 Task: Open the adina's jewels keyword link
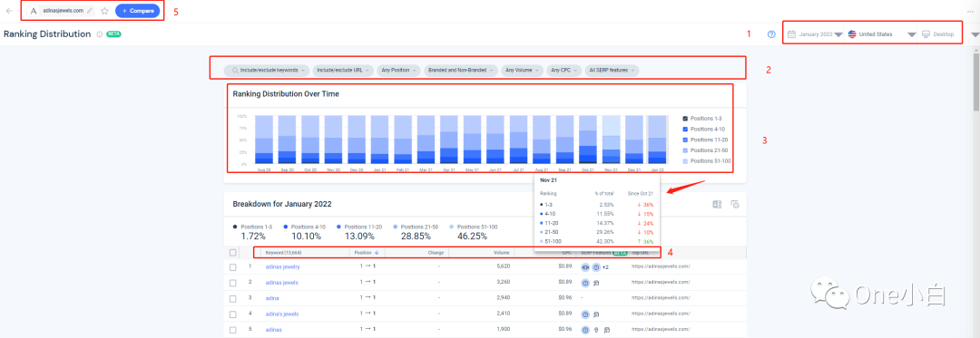tap(282, 314)
